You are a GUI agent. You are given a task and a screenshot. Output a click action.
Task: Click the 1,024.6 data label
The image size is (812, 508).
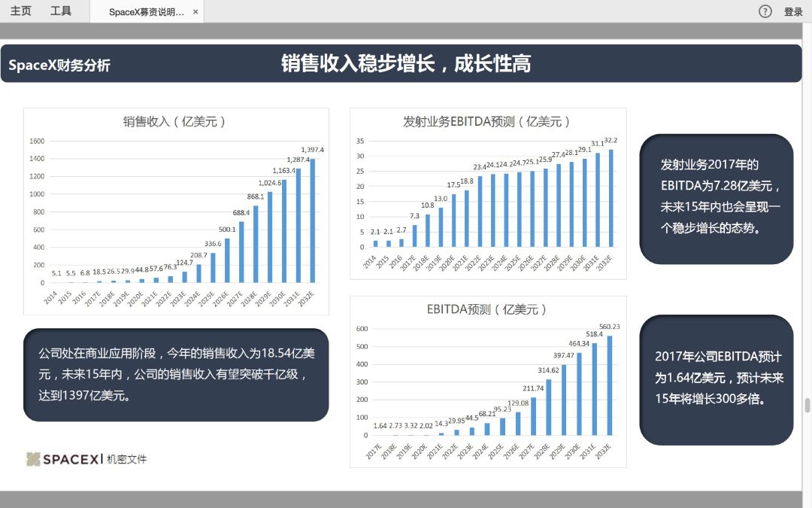coord(270,183)
